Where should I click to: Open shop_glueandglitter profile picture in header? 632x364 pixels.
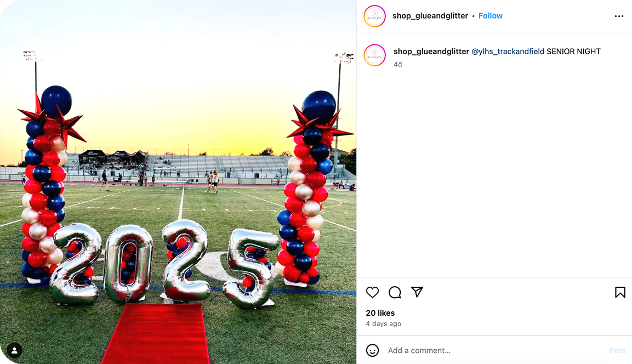[x=374, y=16]
